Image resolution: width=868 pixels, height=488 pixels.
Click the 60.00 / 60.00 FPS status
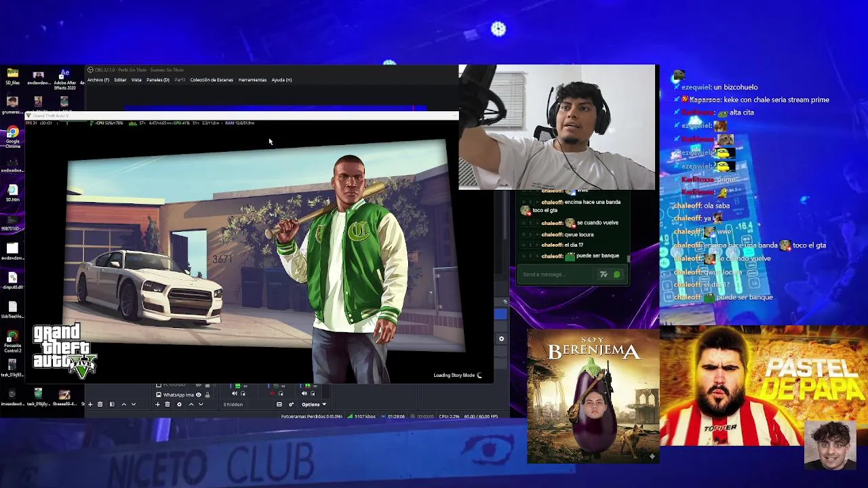click(x=481, y=416)
